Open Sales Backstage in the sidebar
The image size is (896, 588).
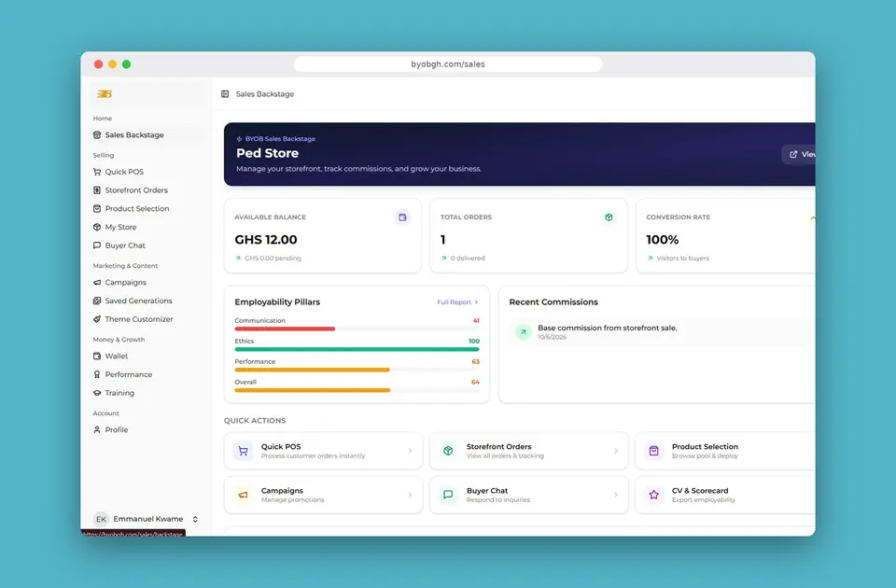pos(147,134)
